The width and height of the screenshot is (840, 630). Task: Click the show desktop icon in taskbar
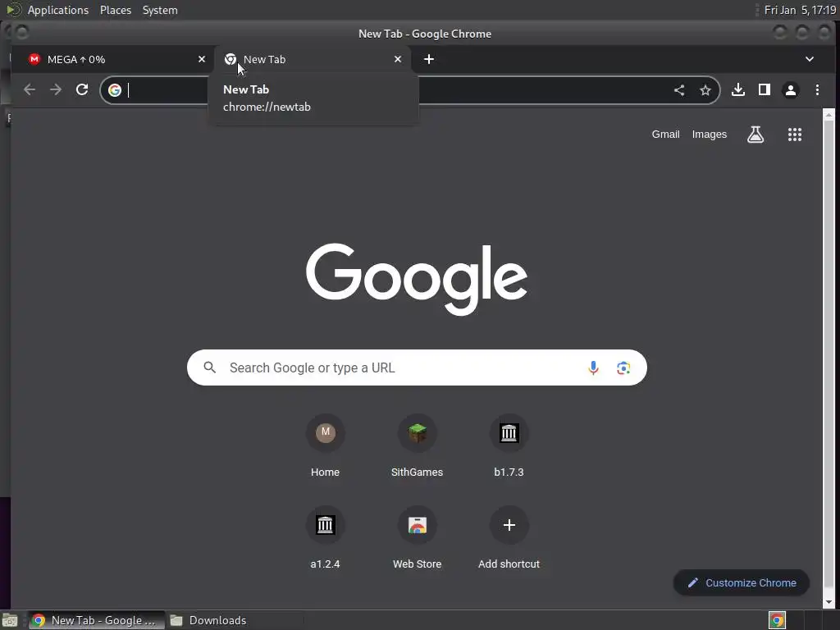(10, 621)
